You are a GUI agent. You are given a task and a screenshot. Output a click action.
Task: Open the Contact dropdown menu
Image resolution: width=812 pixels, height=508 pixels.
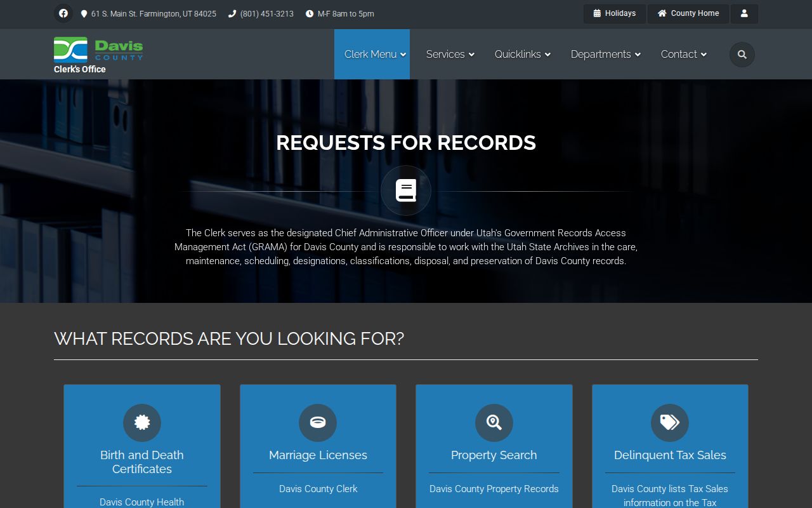(x=684, y=55)
